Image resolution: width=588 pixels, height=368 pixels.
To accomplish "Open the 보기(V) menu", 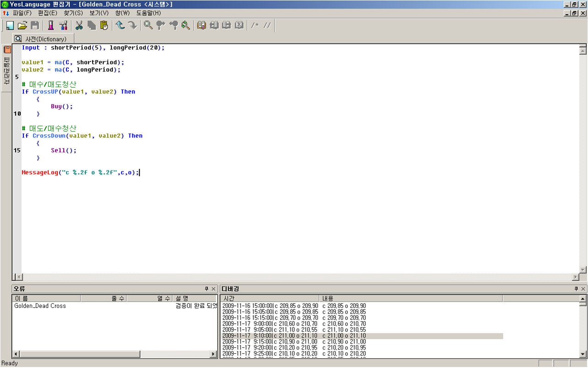I will coord(99,13).
